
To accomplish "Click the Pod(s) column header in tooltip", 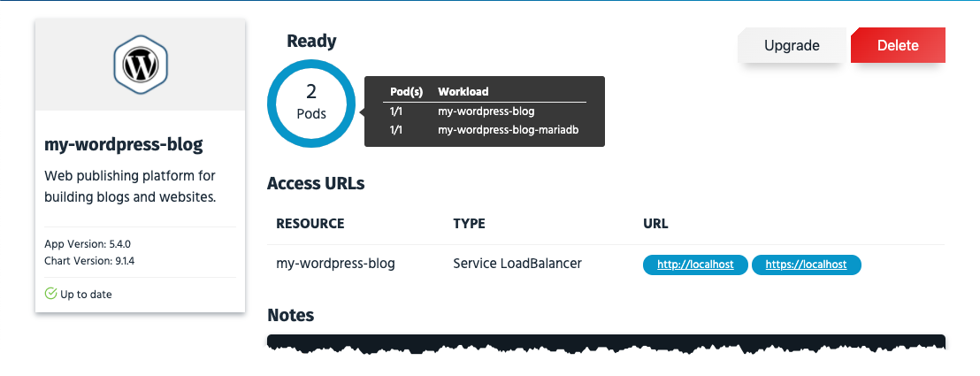I will [406, 91].
